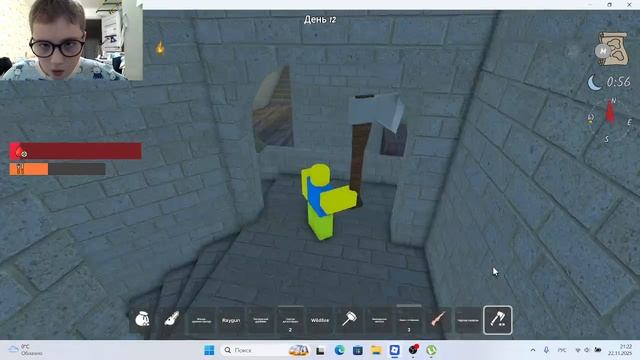Click the День 12 day counter
This screenshot has height=360, width=640.
(320, 19)
